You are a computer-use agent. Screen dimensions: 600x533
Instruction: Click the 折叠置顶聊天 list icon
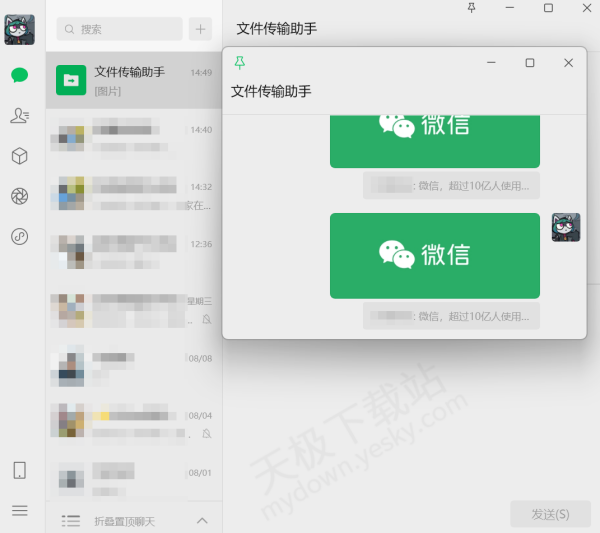tap(71, 520)
